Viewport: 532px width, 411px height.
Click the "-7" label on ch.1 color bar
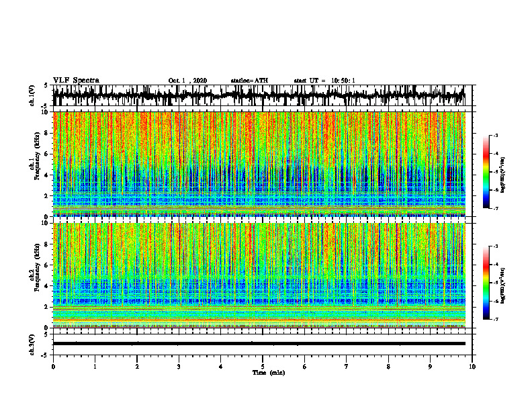(496, 208)
